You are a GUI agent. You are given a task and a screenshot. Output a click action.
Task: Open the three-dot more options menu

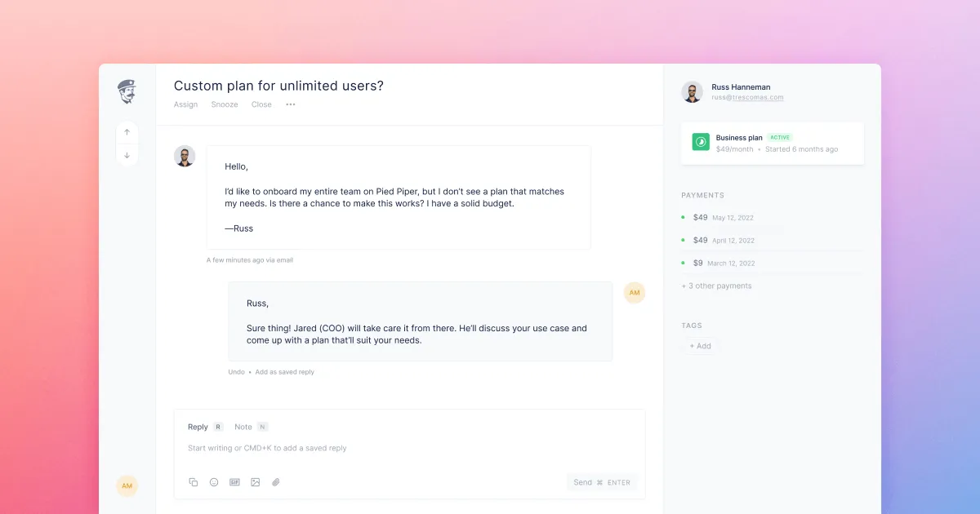tap(291, 104)
